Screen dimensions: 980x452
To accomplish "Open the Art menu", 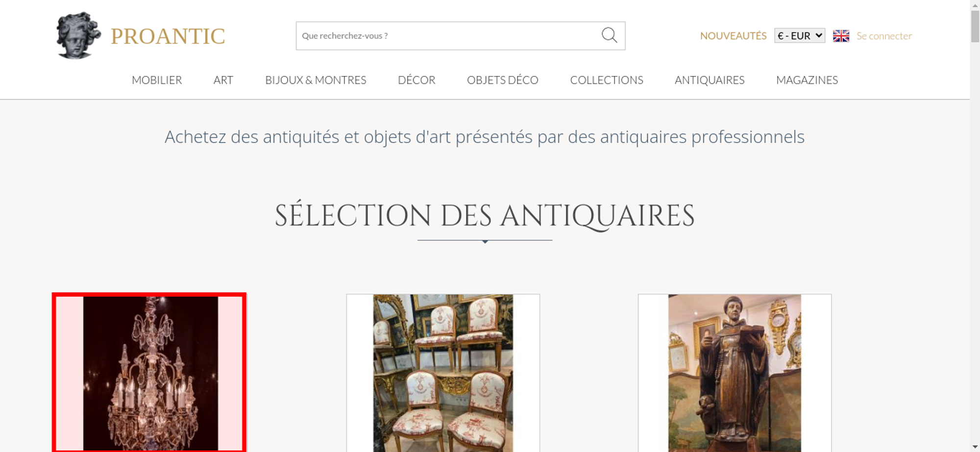I will click(223, 80).
